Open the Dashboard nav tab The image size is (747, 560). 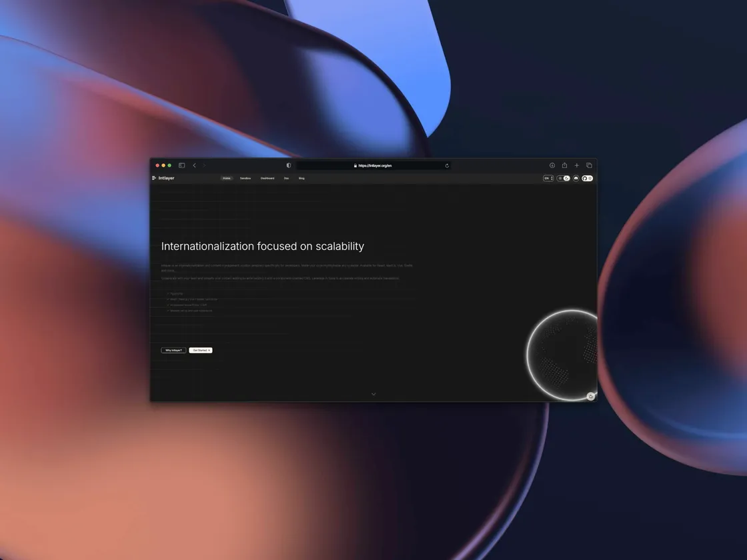click(267, 178)
